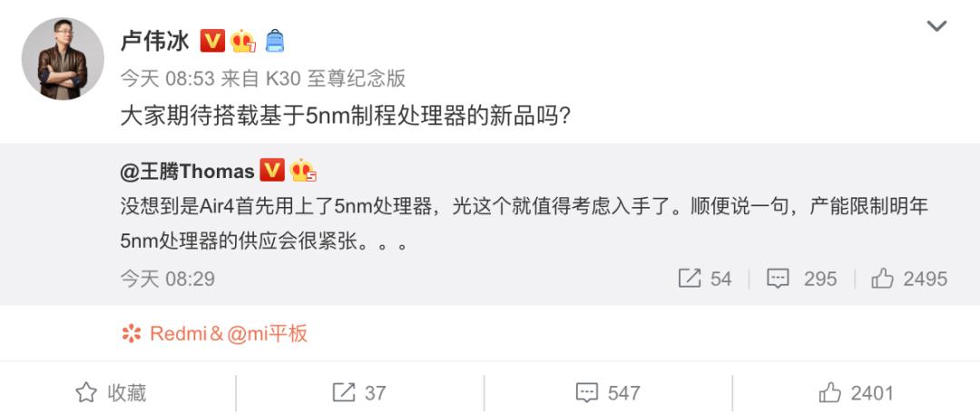Click the blue backpack badge icon

[x=275, y=41]
